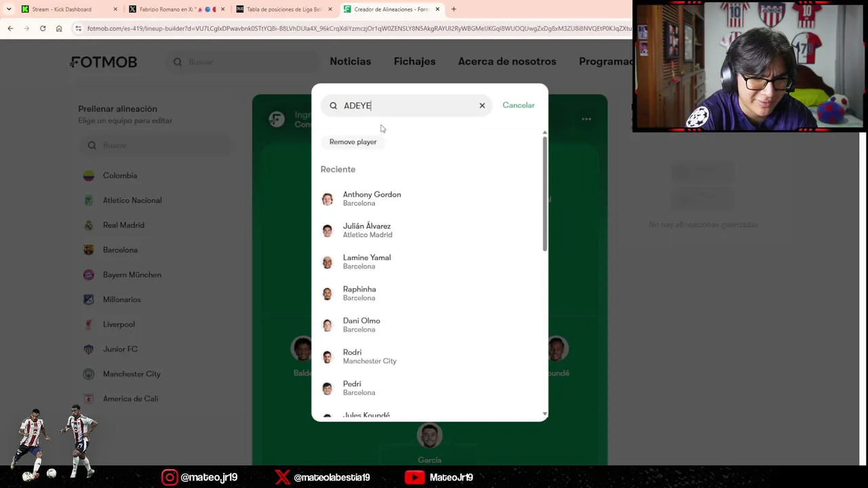Screen dimensions: 868x488
Task: Reload the FotMob page
Action: pos(43,28)
